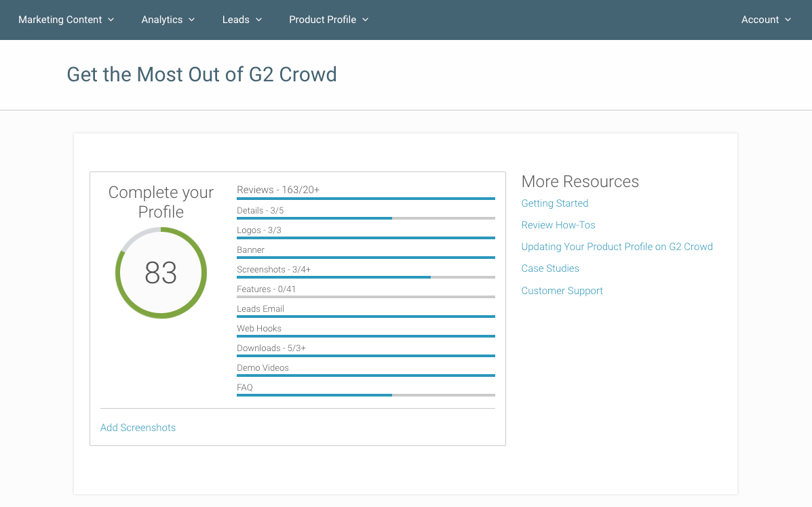Click the Details - 3/5 progress bar
Viewport: 812px width, 507px height.
[366, 218]
